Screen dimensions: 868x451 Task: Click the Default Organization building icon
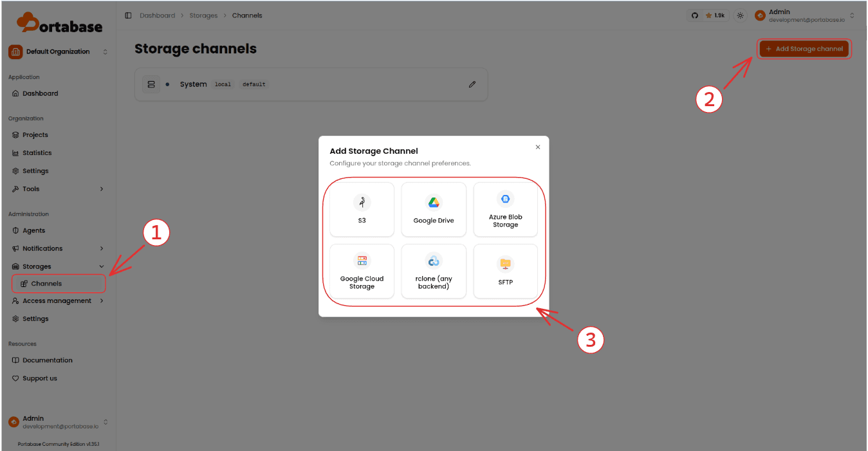pos(15,51)
